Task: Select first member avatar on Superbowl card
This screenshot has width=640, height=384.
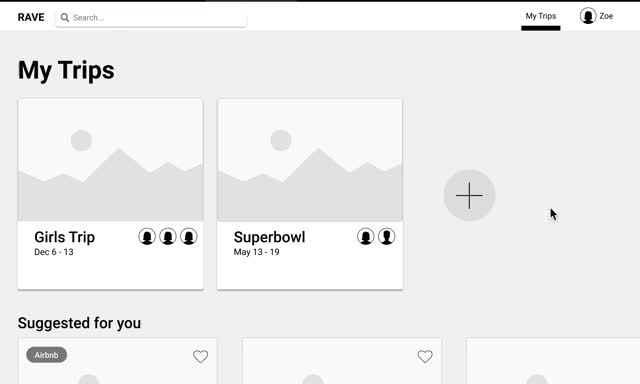Action: (x=366, y=236)
